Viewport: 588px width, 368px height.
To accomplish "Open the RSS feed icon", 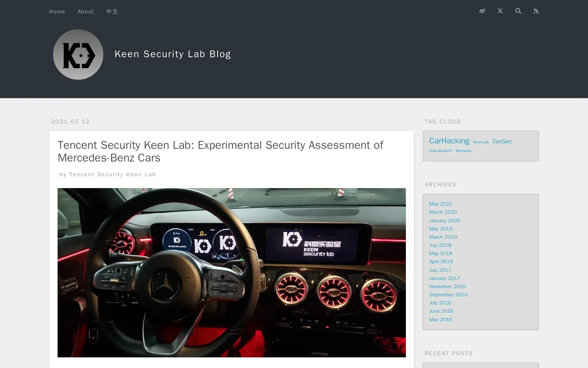I will coord(536,11).
